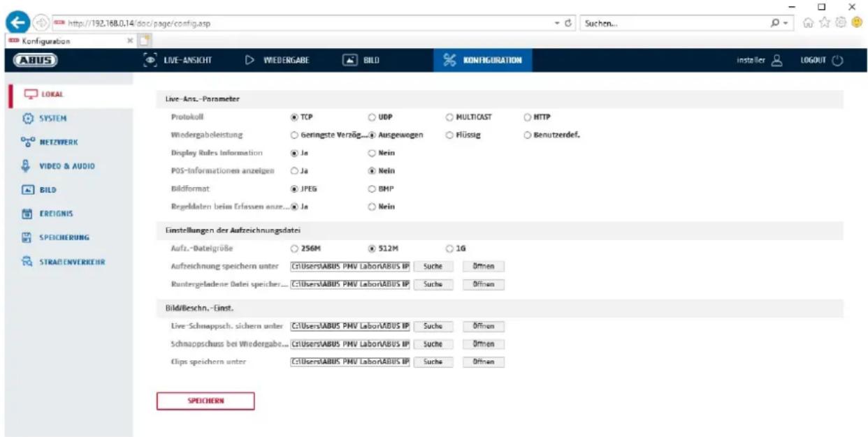This screenshot has width=868, height=437.
Task: Click Suche for Live-Schnappsch. sichern unter
Action: 433,326
